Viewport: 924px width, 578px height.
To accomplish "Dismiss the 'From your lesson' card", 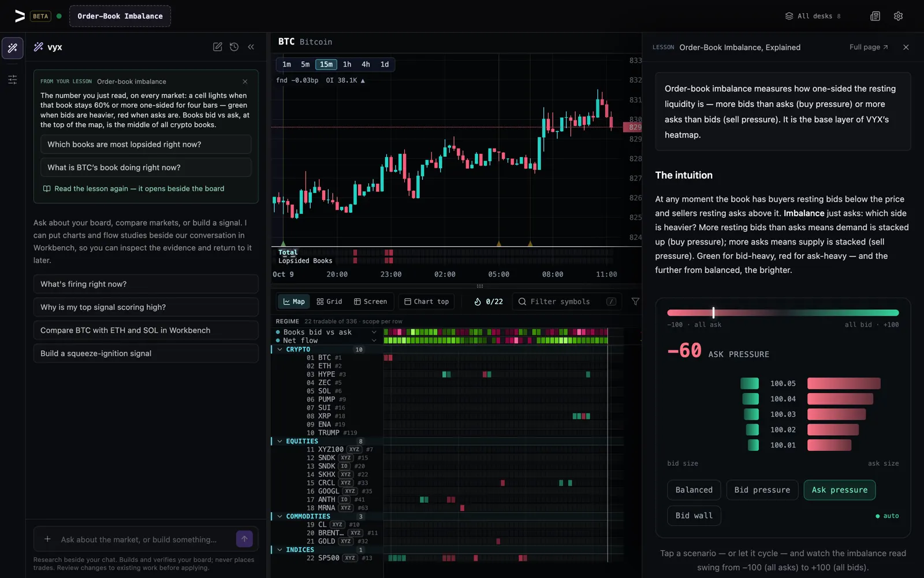I will (245, 81).
